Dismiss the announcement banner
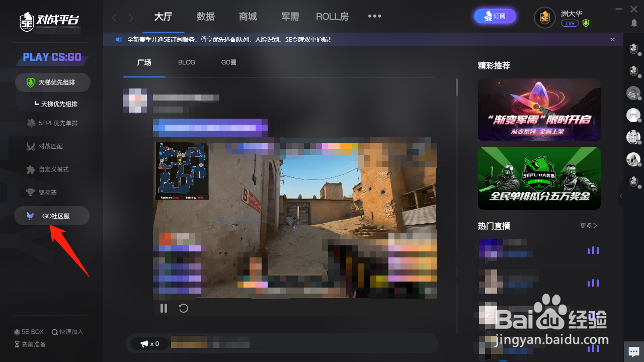 point(612,39)
